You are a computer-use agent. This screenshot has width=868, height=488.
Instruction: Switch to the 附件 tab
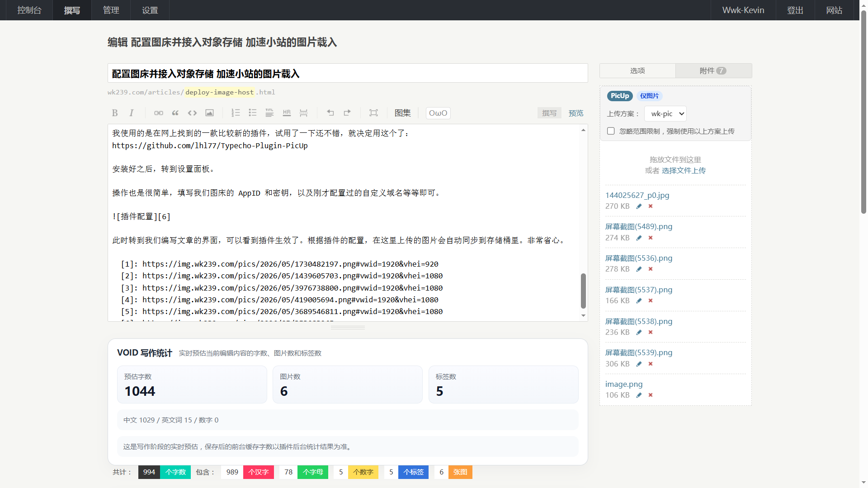pos(713,70)
